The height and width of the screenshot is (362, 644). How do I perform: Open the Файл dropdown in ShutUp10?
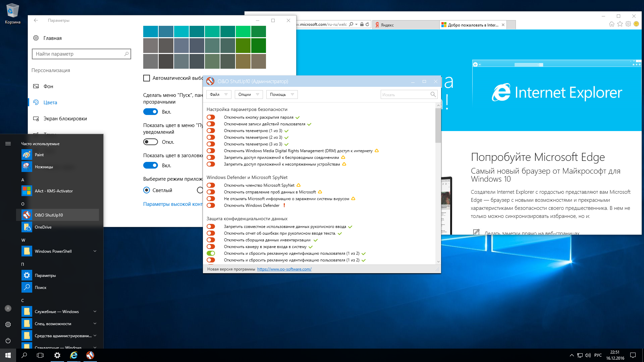[x=219, y=95]
